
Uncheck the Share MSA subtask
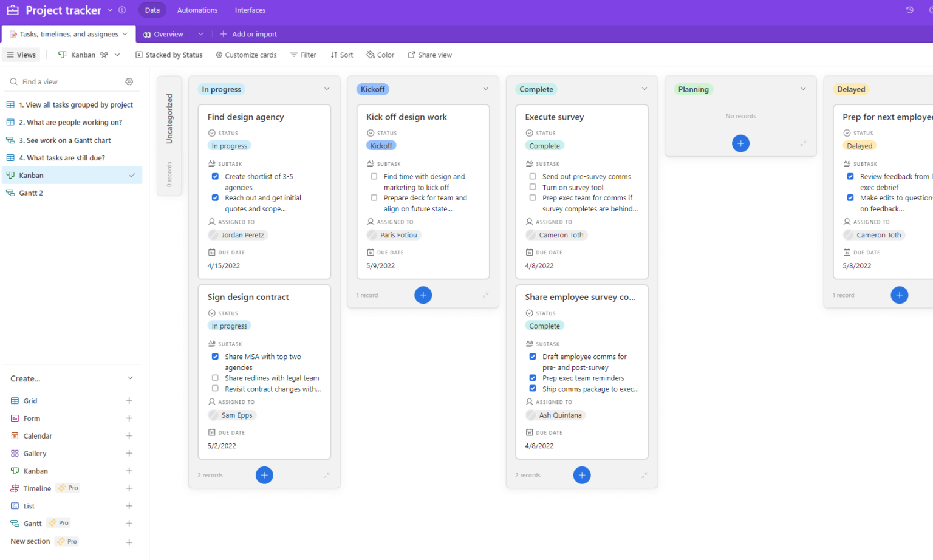pos(214,357)
